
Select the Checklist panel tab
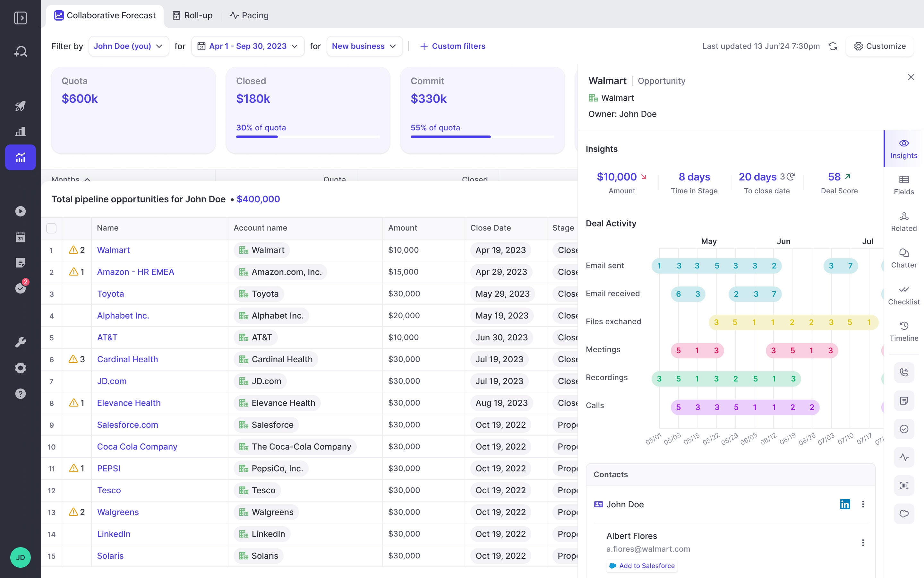(x=904, y=295)
